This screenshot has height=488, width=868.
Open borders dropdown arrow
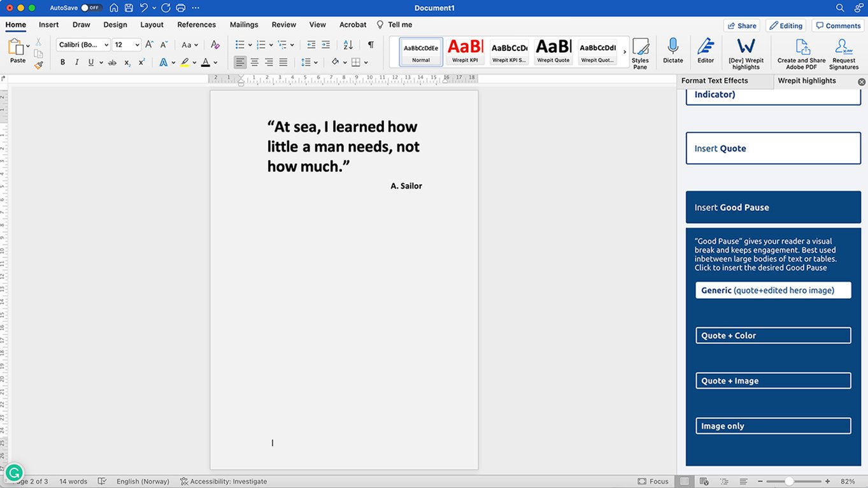click(x=366, y=62)
